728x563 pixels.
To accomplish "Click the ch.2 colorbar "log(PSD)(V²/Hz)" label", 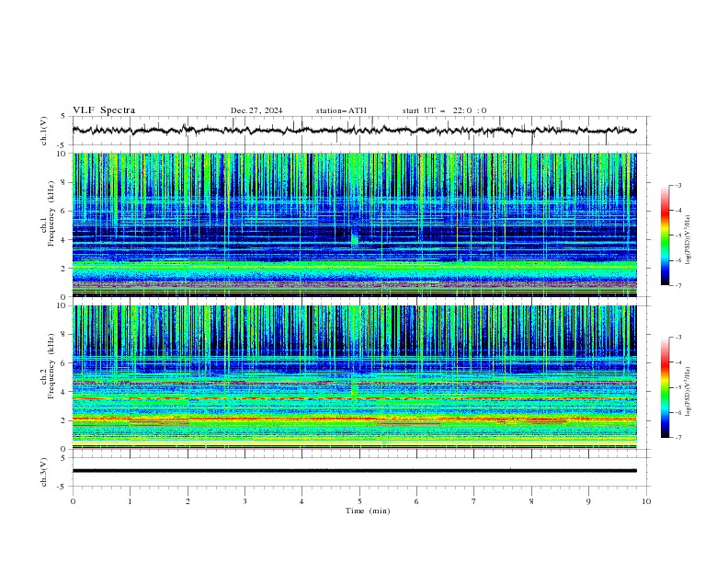I will 688,392.
